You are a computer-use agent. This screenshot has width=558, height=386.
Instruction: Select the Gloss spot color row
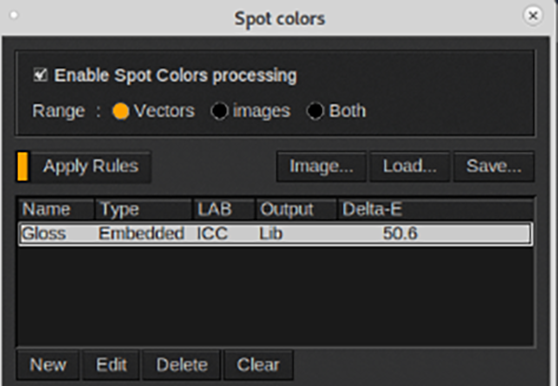pyautogui.click(x=276, y=234)
